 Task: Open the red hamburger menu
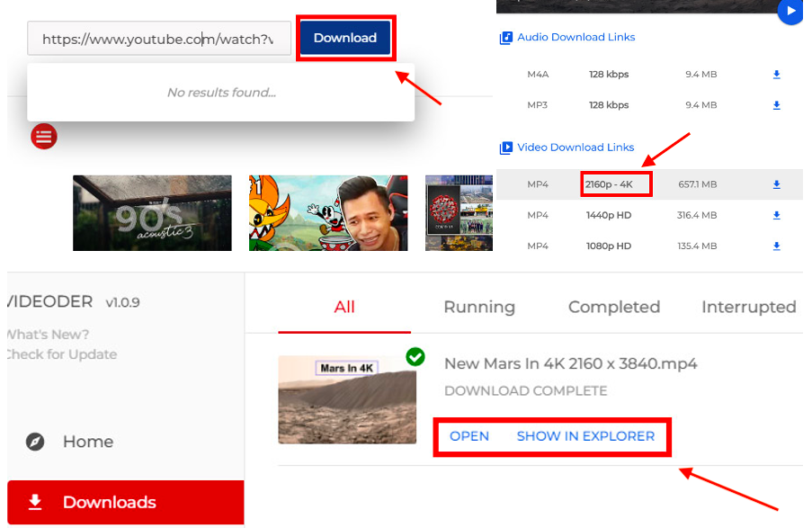[43, 136]
